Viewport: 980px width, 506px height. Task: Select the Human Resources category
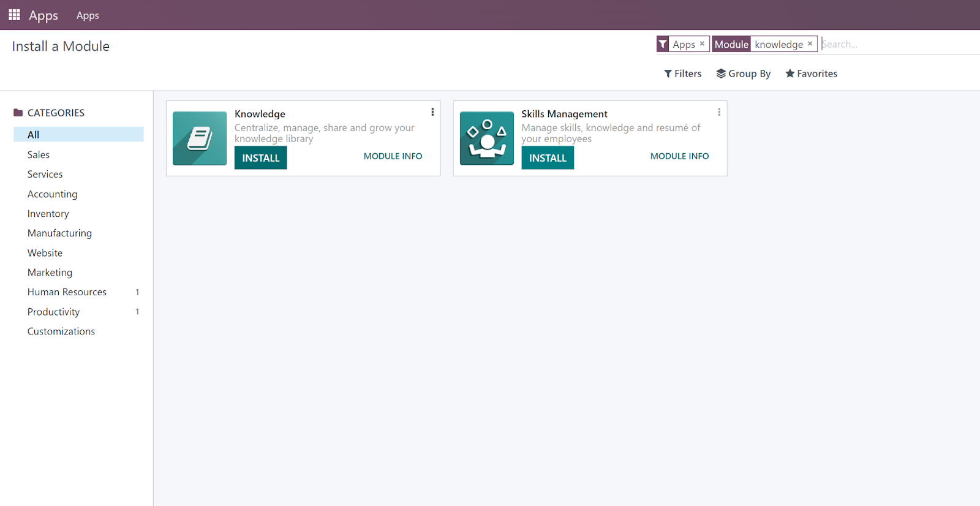pos(67,292)
